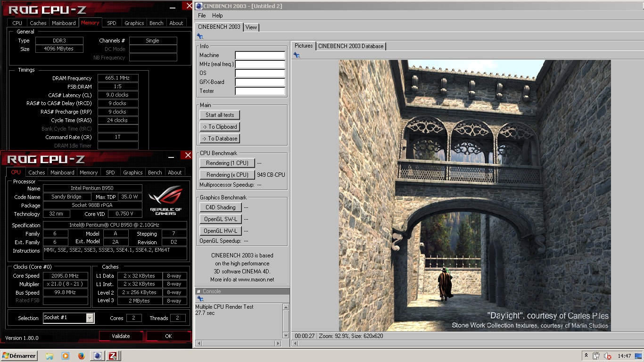Launch the media player taskbar icon
644x362 pixels.
tap(66, 356)
